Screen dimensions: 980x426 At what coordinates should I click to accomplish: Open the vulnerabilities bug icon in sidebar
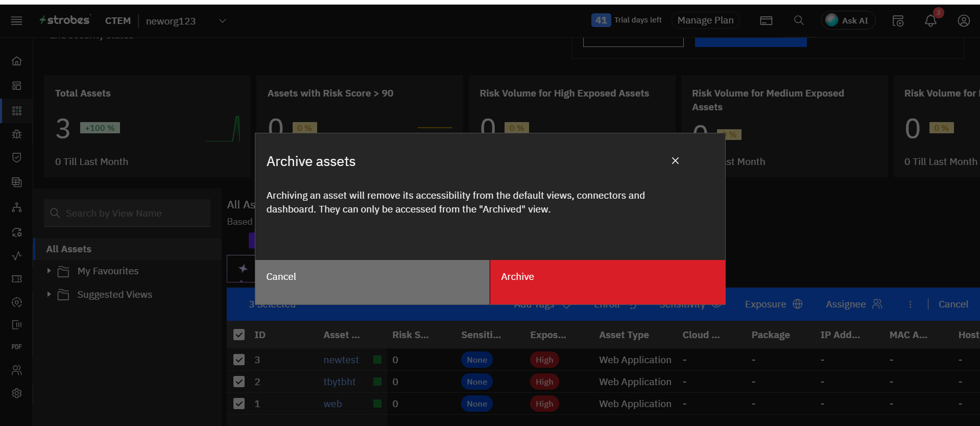[x=17, y=134]
